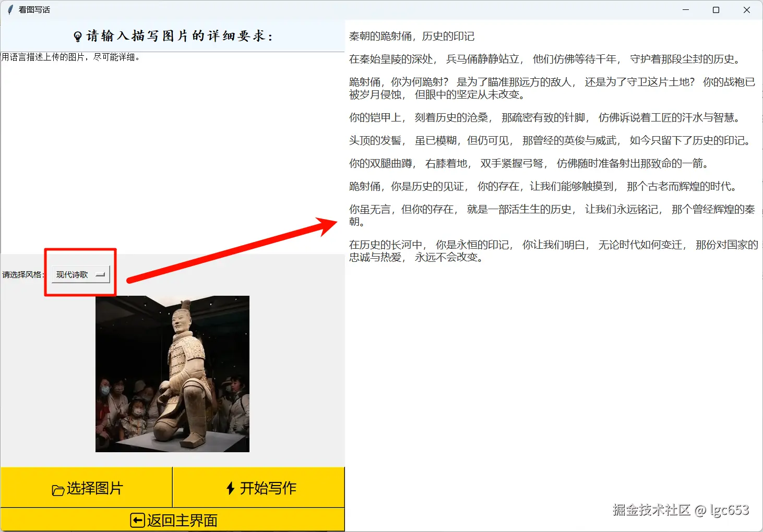Click the line starting 在秦始皇陵的深处
Viewport: 763px width, 532px height.
point(546,59)
